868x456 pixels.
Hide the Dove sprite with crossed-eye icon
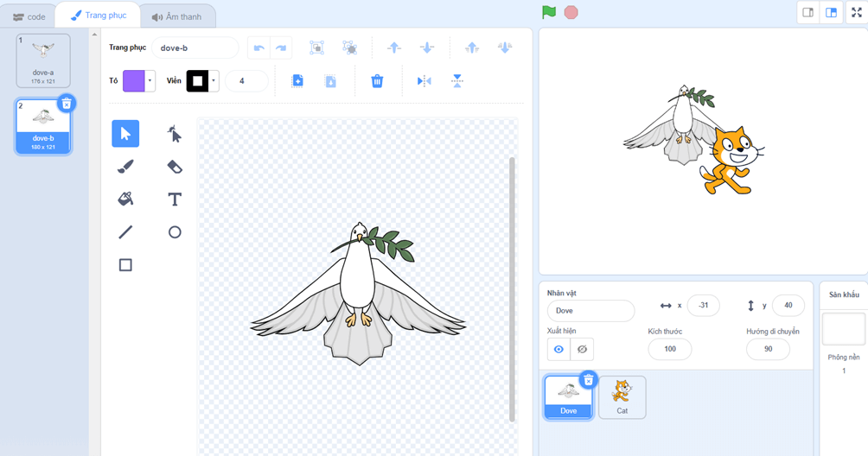pyautogui.click(x=582, y=349)
